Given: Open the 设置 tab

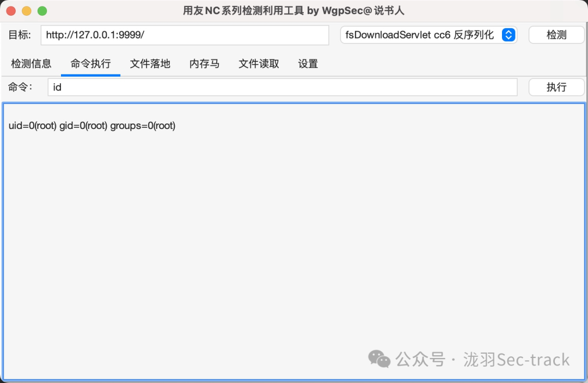Looking at the screenshot, I should click(x=308, y=64).
